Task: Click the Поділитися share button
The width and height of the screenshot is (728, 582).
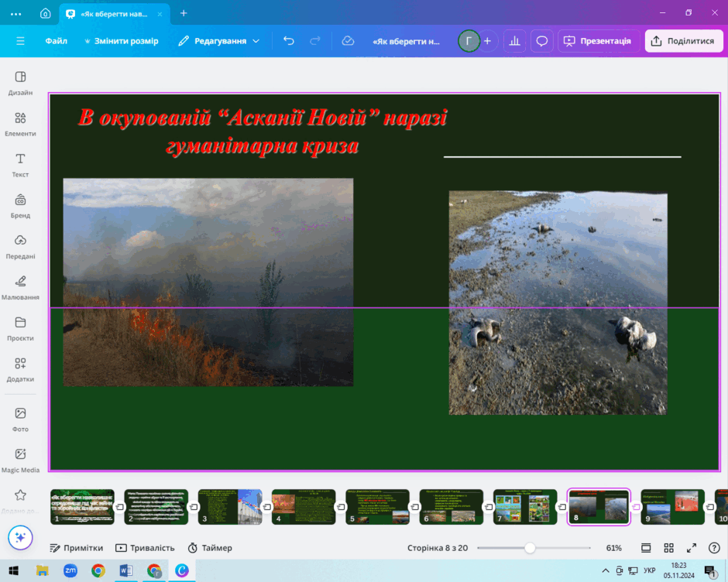Action: (x=684, y=41)
